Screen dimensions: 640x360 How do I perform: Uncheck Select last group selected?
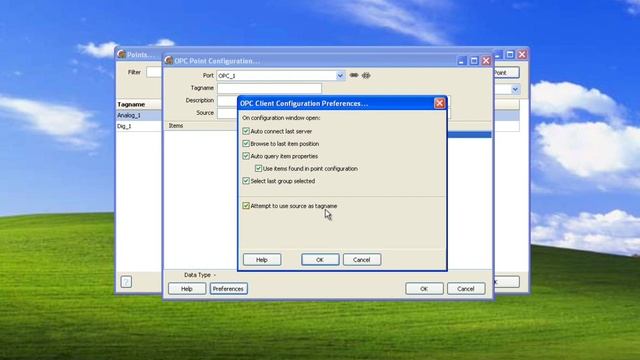tap(246, 181)
